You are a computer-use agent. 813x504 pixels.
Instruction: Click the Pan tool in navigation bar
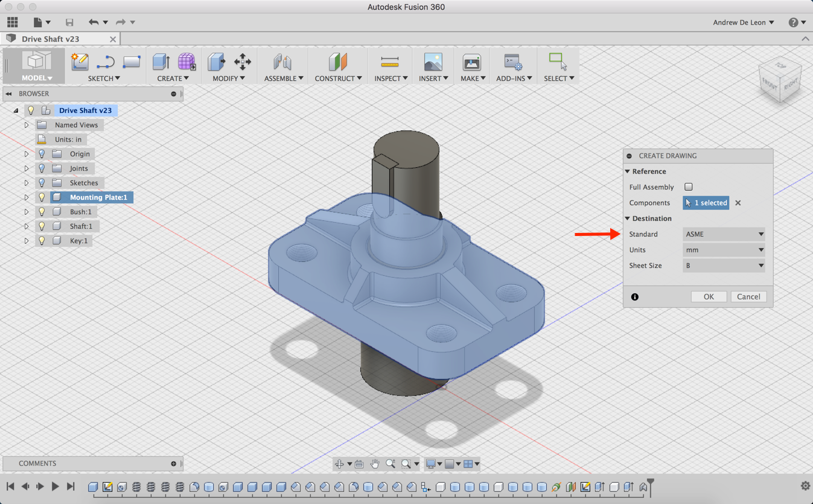coord(375,464)
